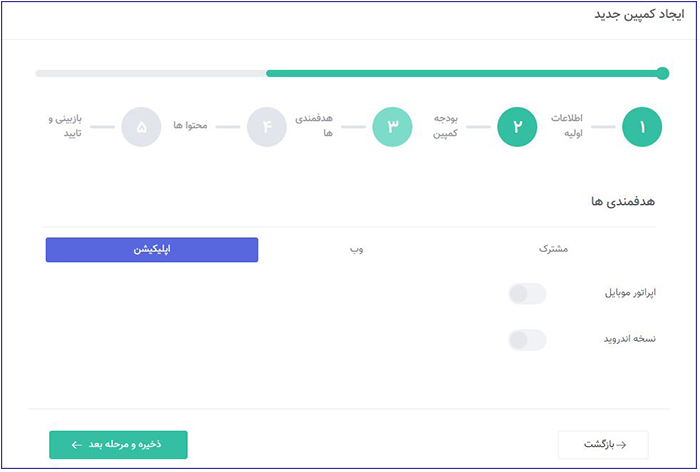
Task: Turn on the نسخه اندروید toggle
Action: pyautogui.click(x=527, y=340)
